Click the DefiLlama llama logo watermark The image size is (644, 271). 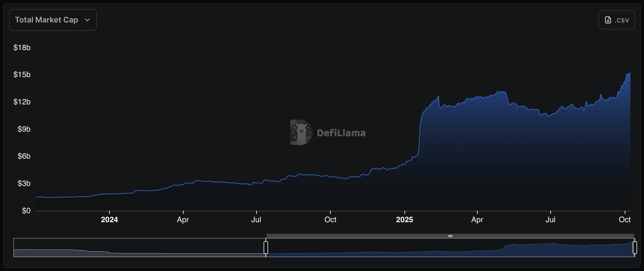coord(301,132)
